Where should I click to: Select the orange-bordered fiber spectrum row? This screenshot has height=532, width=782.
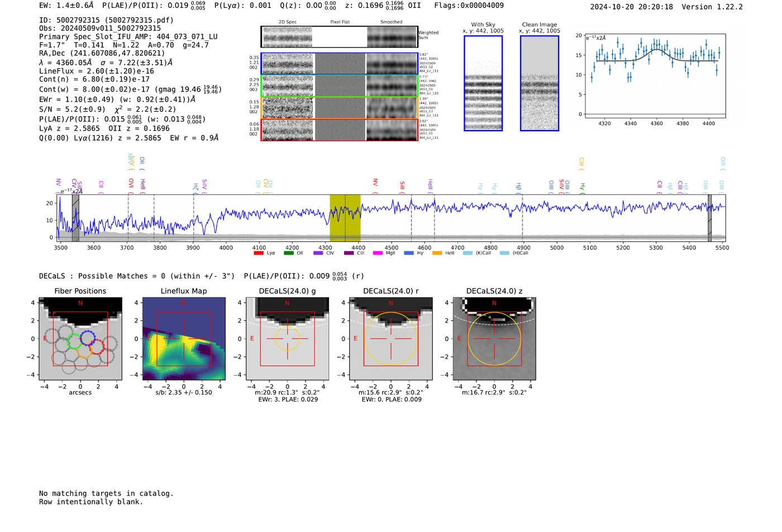coord(339,108)
